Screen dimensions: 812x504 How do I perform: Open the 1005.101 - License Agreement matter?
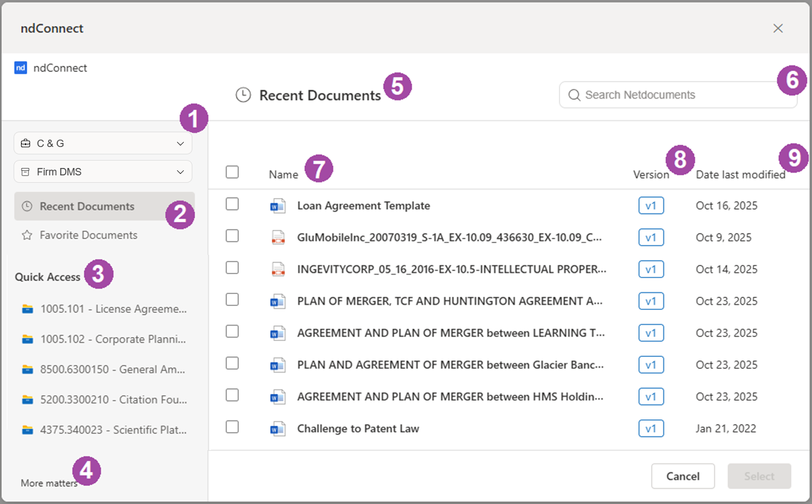(104, 309)
